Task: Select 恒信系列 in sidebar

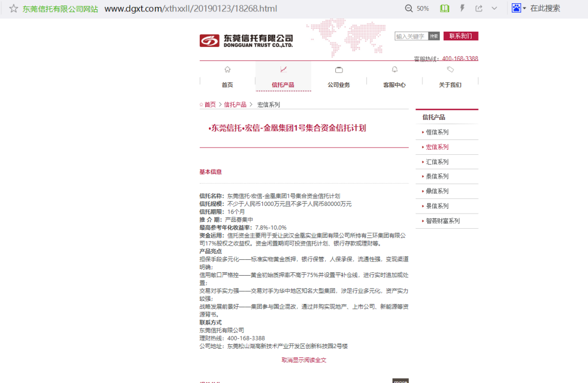Action: [437, 132]
